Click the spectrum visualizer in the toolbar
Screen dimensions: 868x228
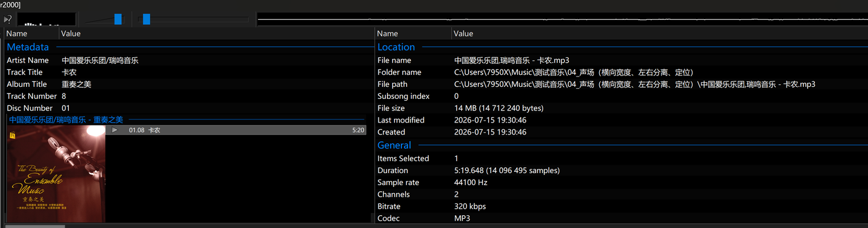tap(46, 20)
